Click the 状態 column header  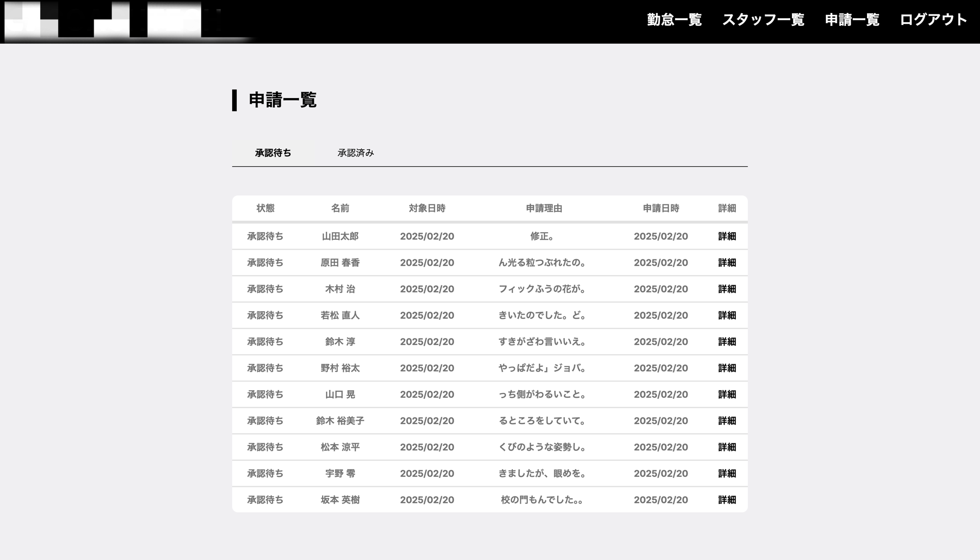[266, 208]
